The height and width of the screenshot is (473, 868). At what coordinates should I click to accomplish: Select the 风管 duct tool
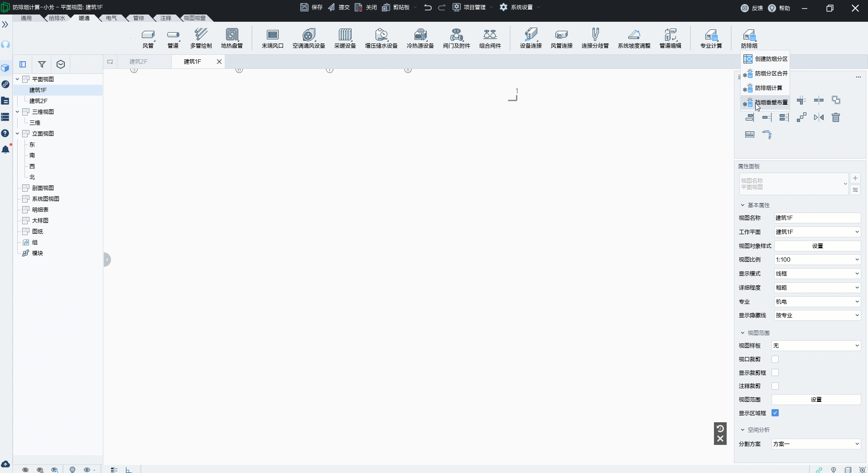[148, 38]
